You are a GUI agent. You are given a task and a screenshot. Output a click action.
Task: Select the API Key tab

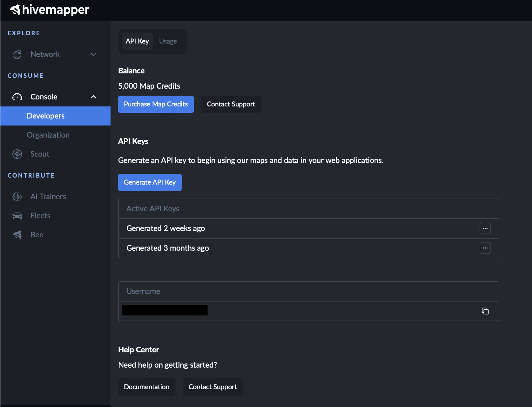pos(137,41)
